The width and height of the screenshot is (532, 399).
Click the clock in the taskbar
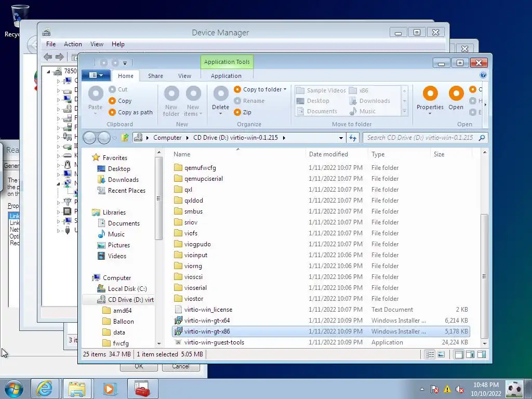point(486,389)
